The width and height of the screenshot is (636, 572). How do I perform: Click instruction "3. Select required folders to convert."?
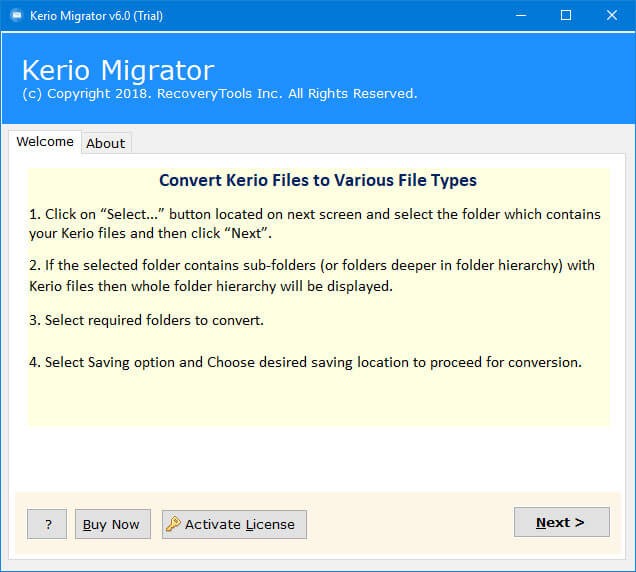pos(146,320)
